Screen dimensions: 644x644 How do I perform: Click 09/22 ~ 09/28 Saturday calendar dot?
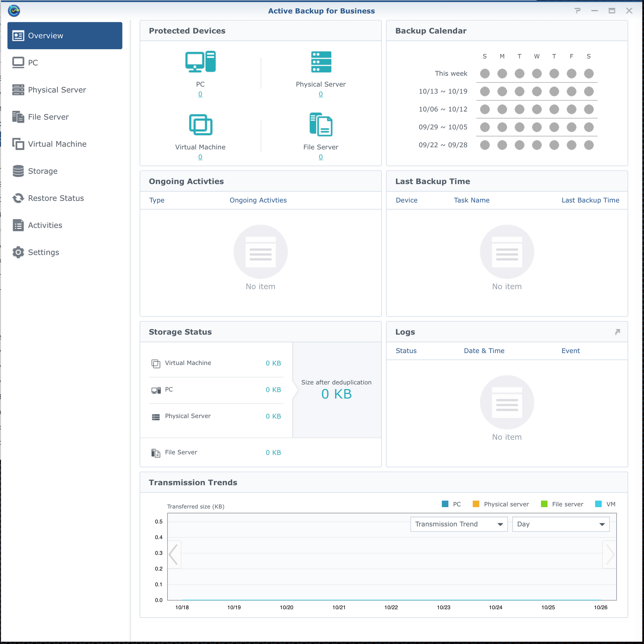589,145
